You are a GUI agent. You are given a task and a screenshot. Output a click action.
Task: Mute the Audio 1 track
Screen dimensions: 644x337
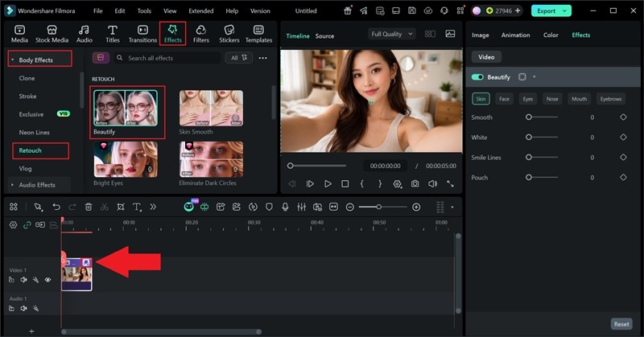click(24, 308)
